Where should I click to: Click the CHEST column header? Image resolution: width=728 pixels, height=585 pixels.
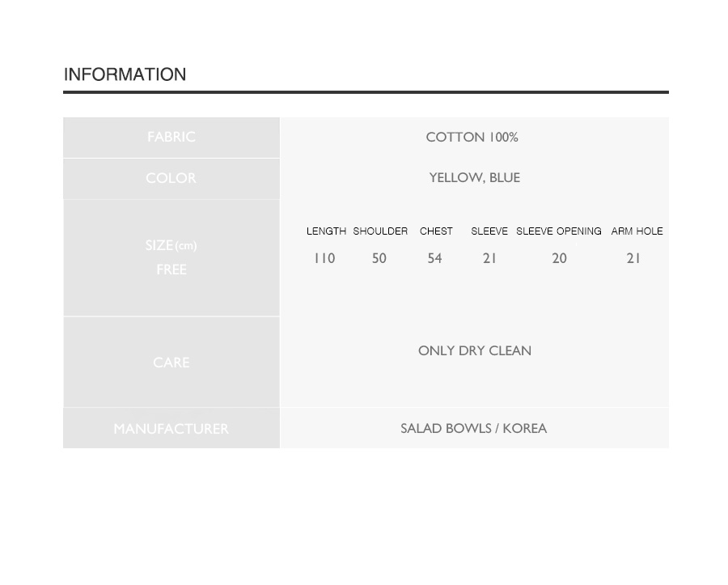436,231
